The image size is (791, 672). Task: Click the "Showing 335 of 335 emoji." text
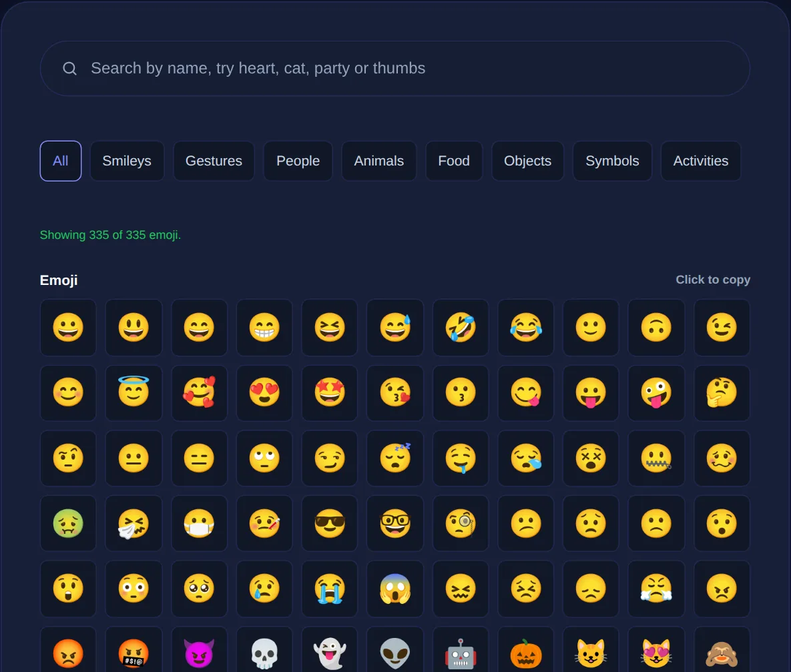pos(111,235)
